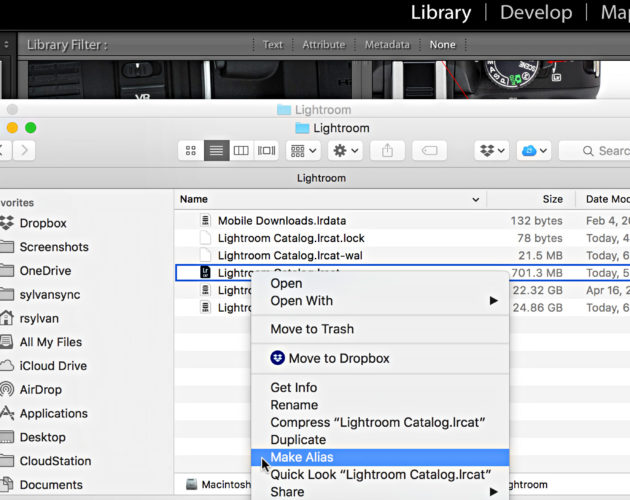Image resolution: width=630 pixels, height=500 pixels.
Task: Choose Duplicate in the context menu
Action: (x=380, y=440)
